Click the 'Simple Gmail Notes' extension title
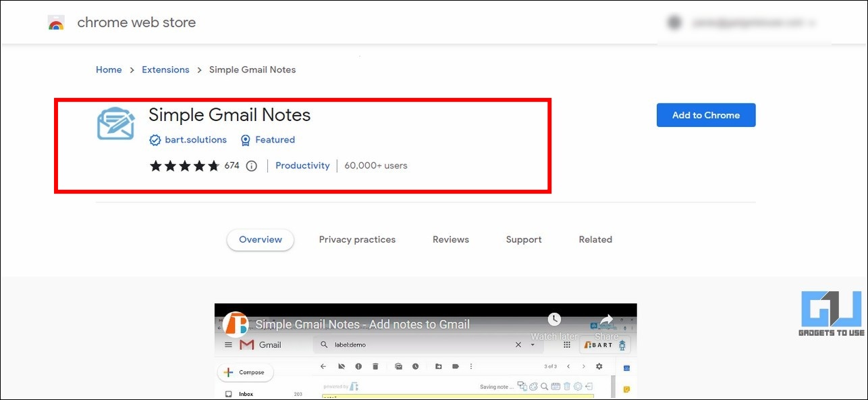Image resolution: width=868 pixels, height=400 pixels. [229, 115]
